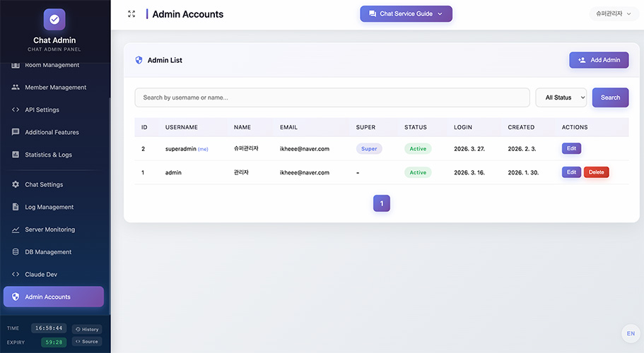Screen dimensions: 644x353
Task: Click the Chat Admin checkmark logo
Action: click(x=54, y=19)
